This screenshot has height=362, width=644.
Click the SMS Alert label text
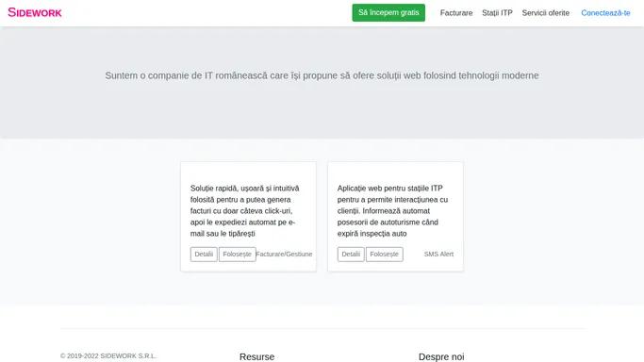tap(438, 254)
